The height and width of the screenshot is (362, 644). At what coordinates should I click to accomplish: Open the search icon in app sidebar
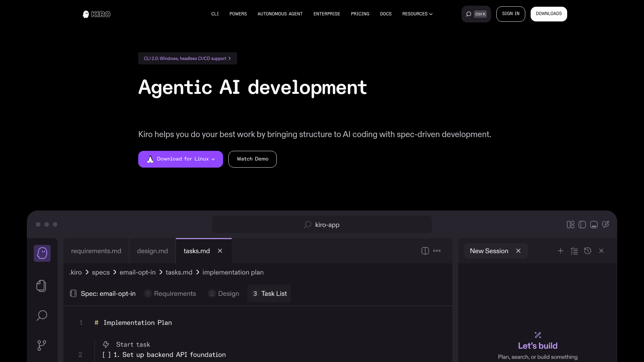pos(42,315)
